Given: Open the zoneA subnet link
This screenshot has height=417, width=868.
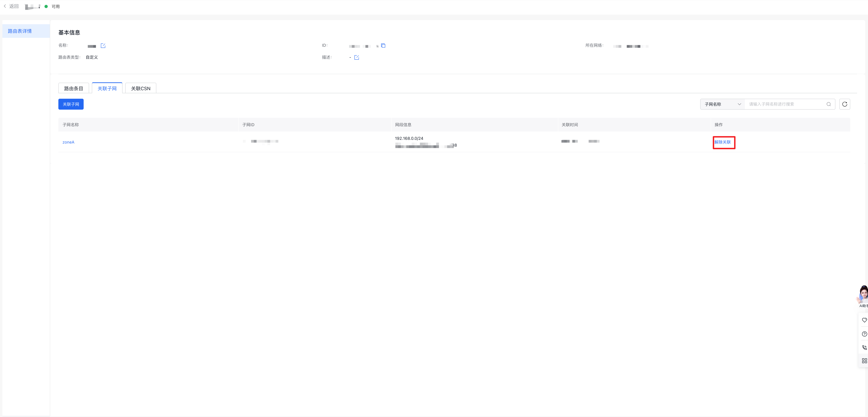Looking at the screenshot, I should [x=68, y=142].
